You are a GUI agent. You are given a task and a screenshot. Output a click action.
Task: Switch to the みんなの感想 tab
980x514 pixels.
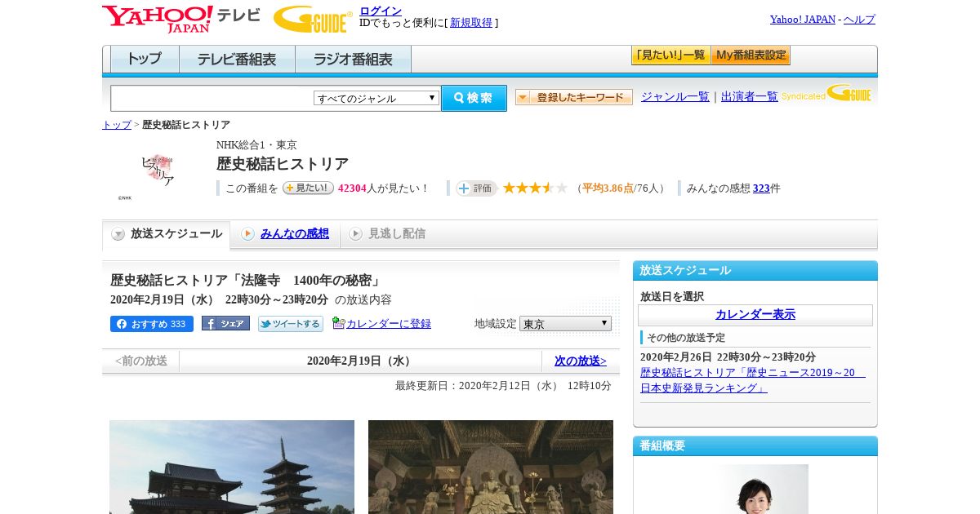[295, 234]
